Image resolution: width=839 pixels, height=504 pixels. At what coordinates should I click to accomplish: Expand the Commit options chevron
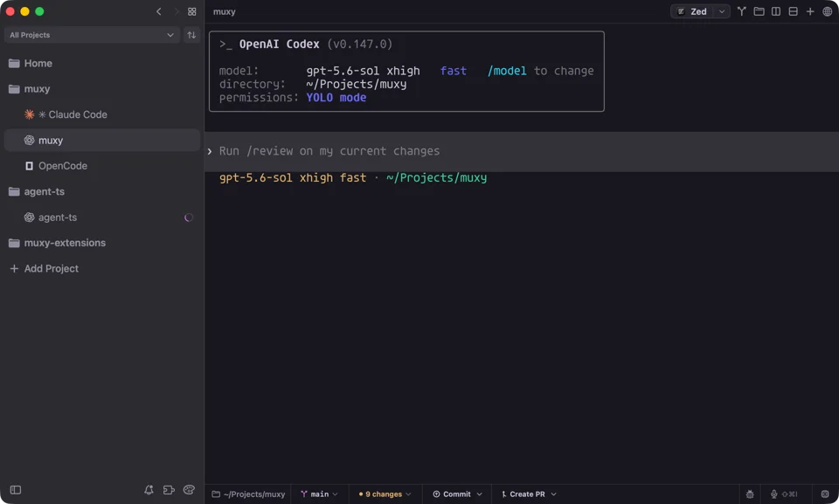point(480,494)
